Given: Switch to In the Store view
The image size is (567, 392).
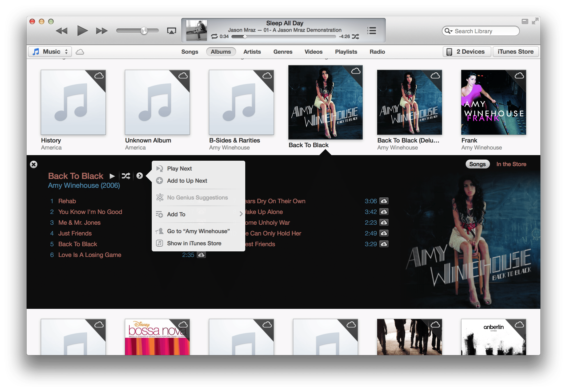Looking at the screenshot, I should coord(511,164).
